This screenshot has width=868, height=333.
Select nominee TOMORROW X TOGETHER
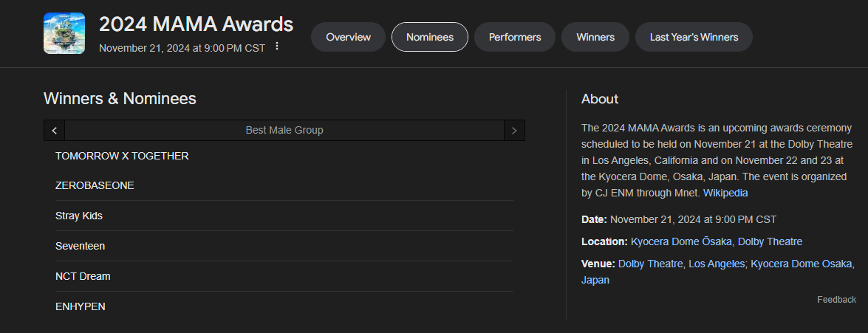tap(122, 156)
